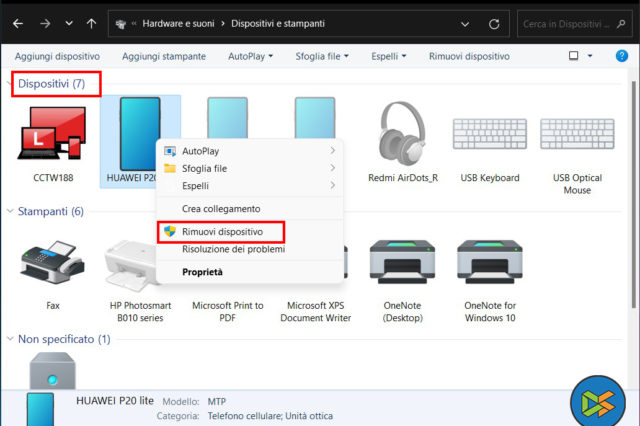Open the Espelli toolbar dropdown
The width and height of the screenshot is (640, 426).
[389, 56]
